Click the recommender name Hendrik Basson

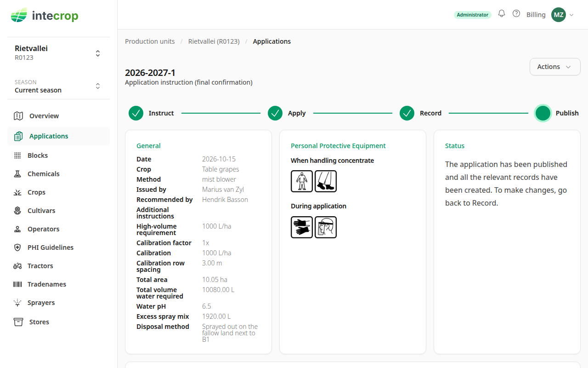point(225,200)
